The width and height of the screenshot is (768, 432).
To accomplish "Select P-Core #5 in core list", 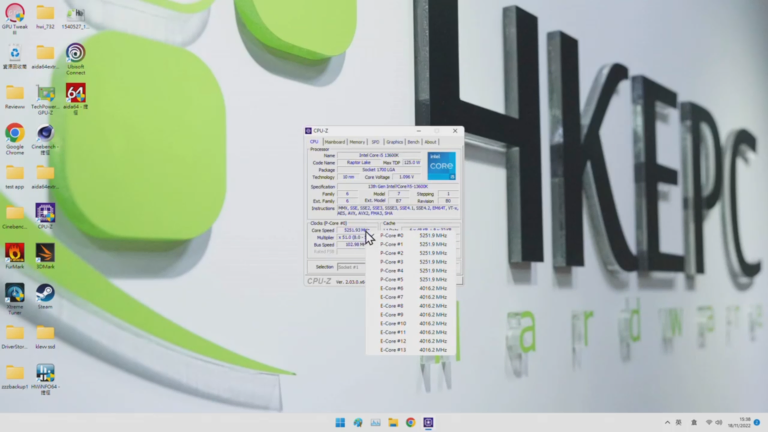I will [411, 280].
